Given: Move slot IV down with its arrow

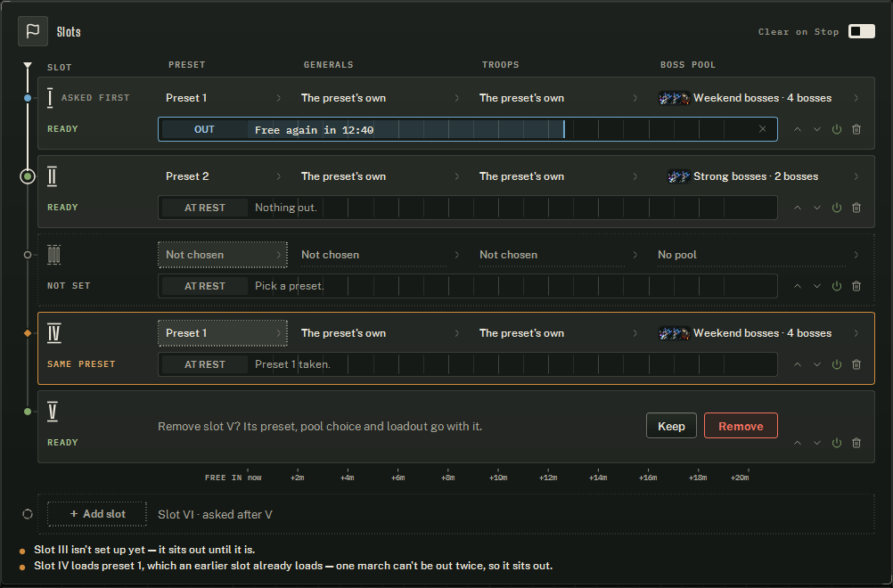Looking at the screenshot, I should pyautogui.click(x=817, y=364).
